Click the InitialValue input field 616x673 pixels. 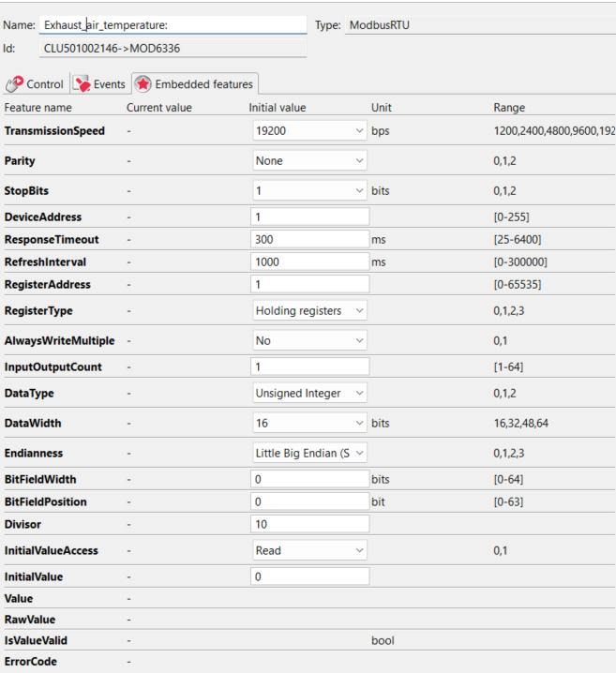(310, 576)
